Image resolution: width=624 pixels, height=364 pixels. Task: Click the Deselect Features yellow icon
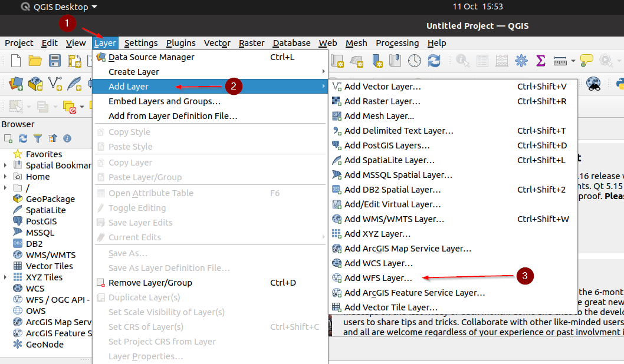coord(69,107)
